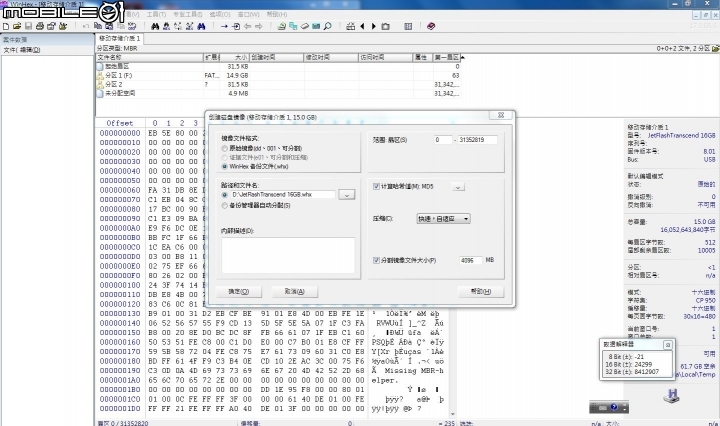The height and width of the screenshot is (426, 720).
Task: Open the 专业工具(I) menu
Action: click(187, 15)
